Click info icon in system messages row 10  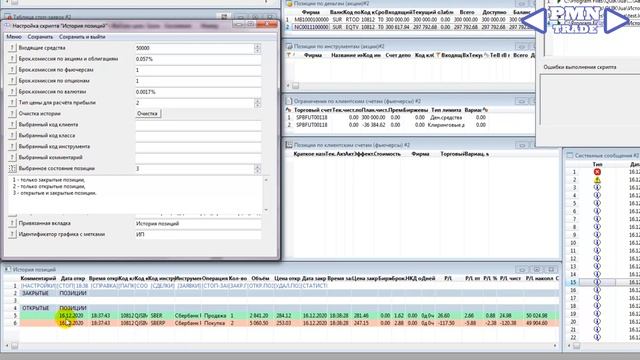(x=597, y=242)
